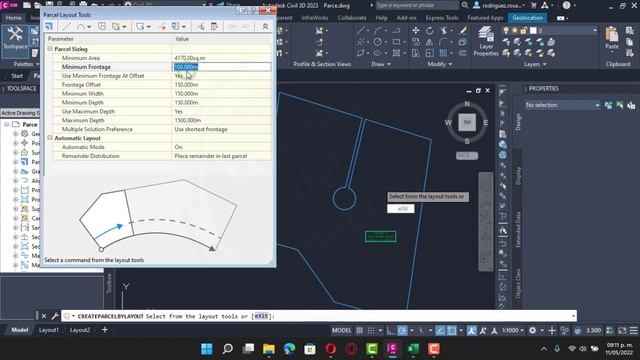The height and width of the screenshot is (360, 640).
Task: Open the No selection dropdown in Properties
Action: (x=562, y=105)
